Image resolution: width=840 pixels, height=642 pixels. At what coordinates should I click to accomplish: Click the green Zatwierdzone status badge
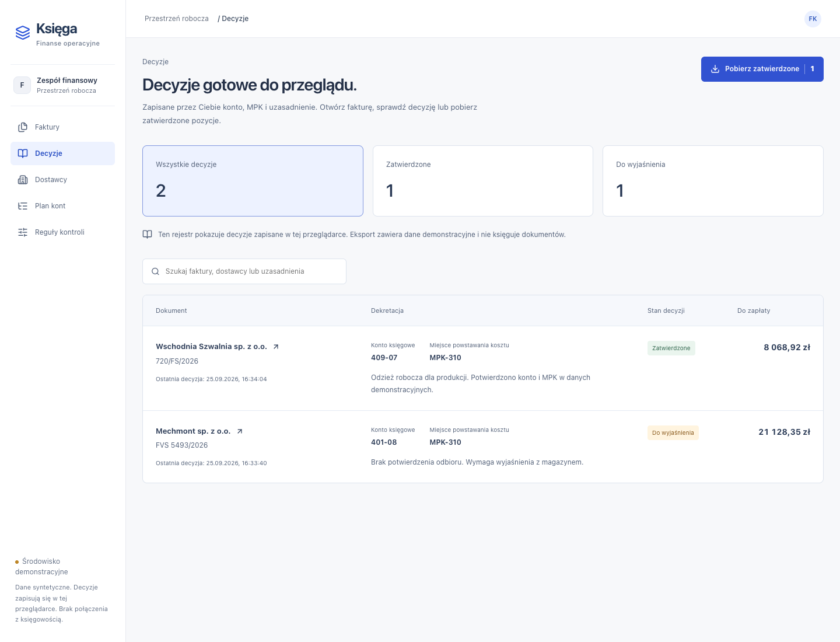[671, 348]
